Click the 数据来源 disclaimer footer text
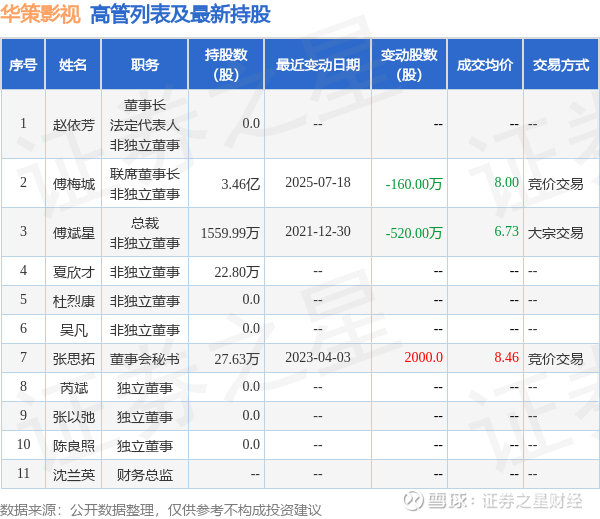The height and width of the screenshot is (519, 600). pyautogui.click(x=161, y=510)
